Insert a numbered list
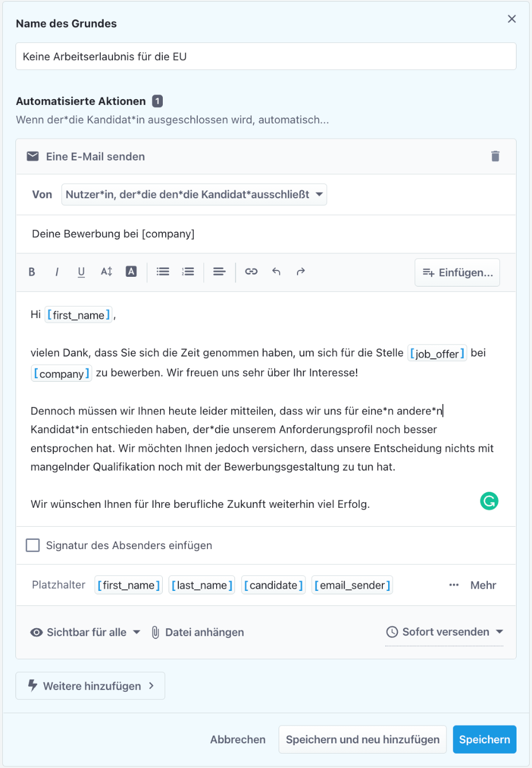 click(x=188, y=272)
